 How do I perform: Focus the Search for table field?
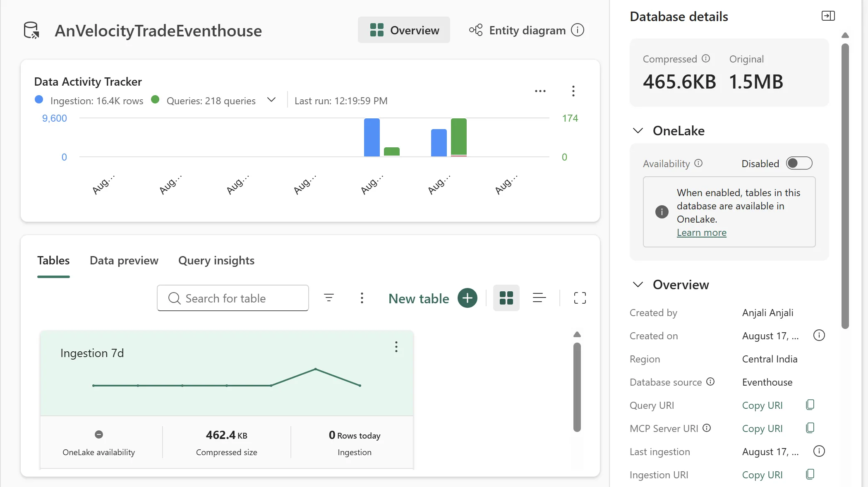tap(233, 298)
